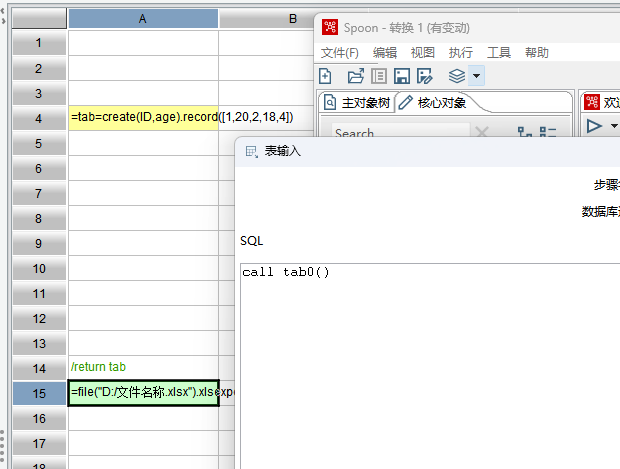Select cell A4 containing the create formula
The image size is (620, 469).
tap(143, 117)
